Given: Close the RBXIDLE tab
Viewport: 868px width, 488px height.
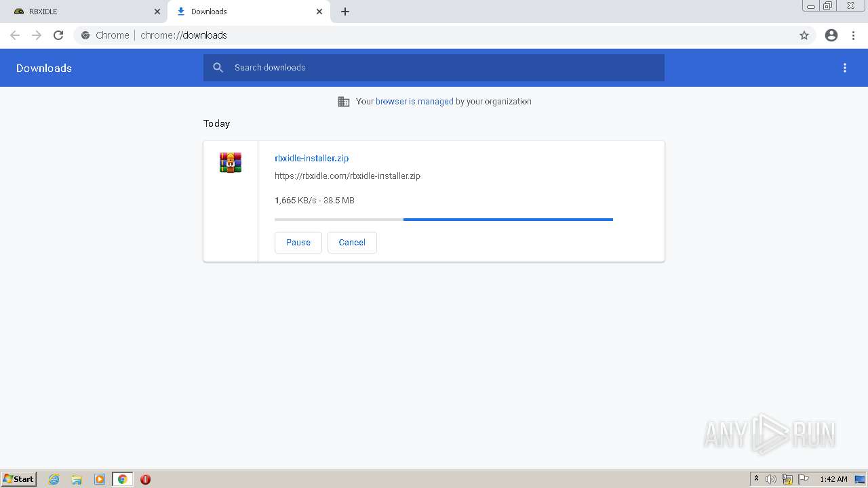Looking at the screenshot, I should pos(157,12).
